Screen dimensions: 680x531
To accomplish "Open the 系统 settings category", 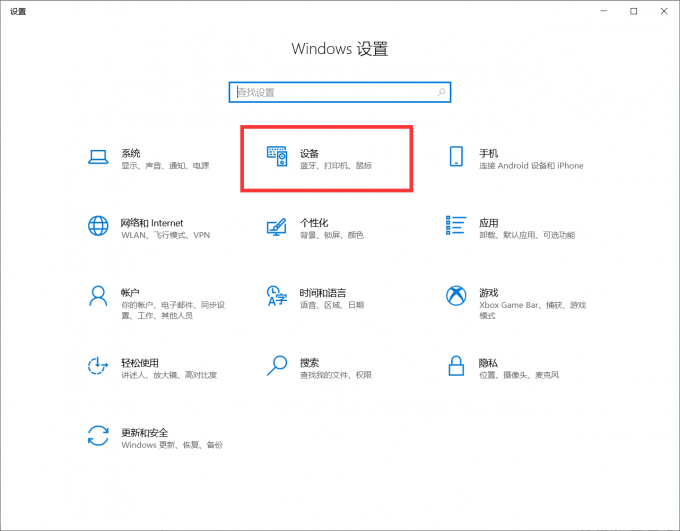I will [x=131, y=153].
